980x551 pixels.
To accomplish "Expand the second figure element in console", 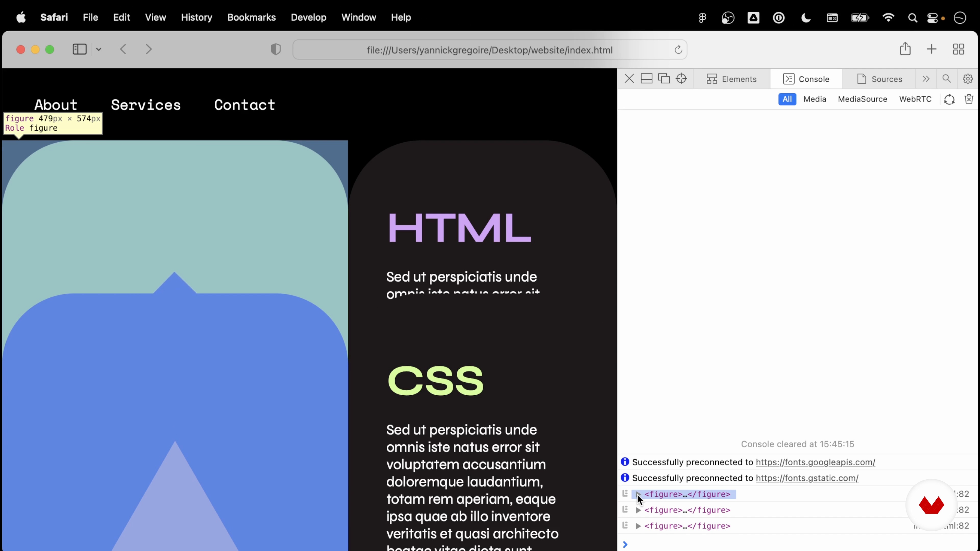I will 638,510.
